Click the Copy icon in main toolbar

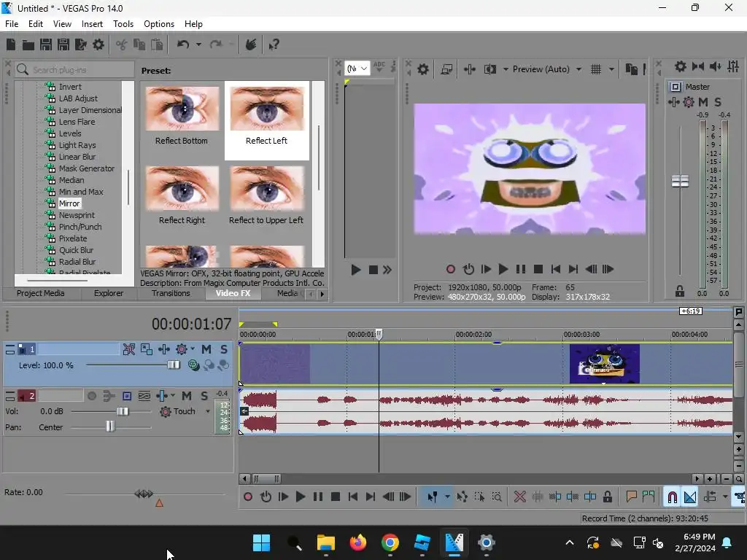(x=139, y=44)
